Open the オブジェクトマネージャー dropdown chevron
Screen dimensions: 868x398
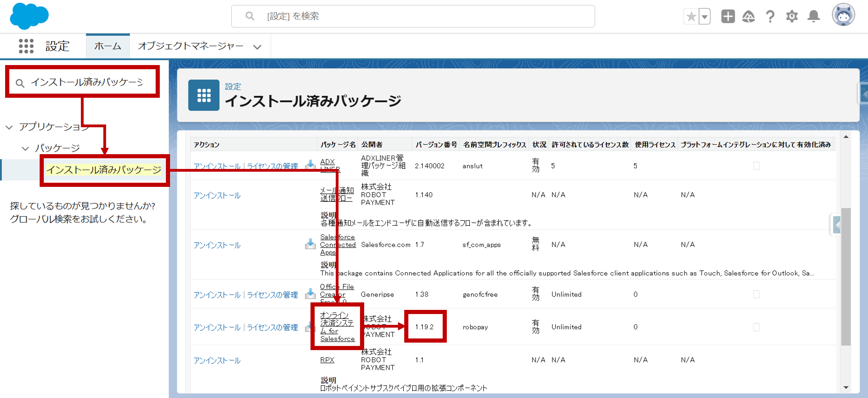[257, 46]
